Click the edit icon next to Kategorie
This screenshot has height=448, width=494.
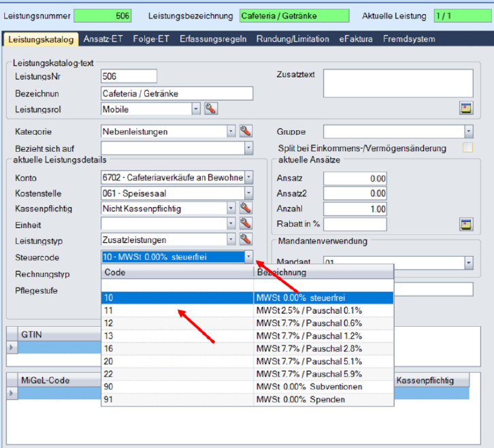[x=246, y=131]
